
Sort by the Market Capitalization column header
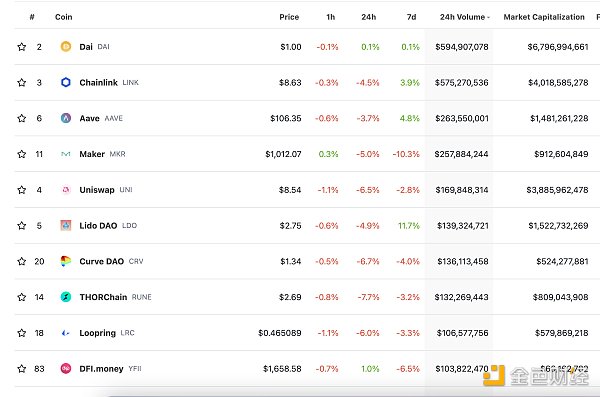click(544, 17)
